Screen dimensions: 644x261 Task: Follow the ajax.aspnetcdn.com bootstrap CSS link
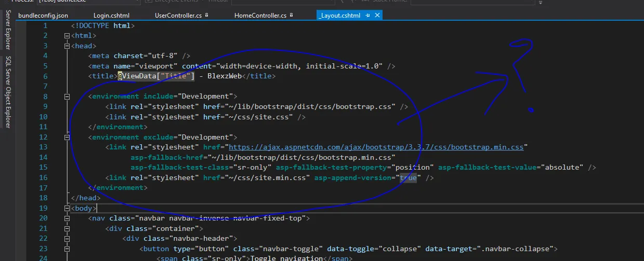tap(376, 147)
